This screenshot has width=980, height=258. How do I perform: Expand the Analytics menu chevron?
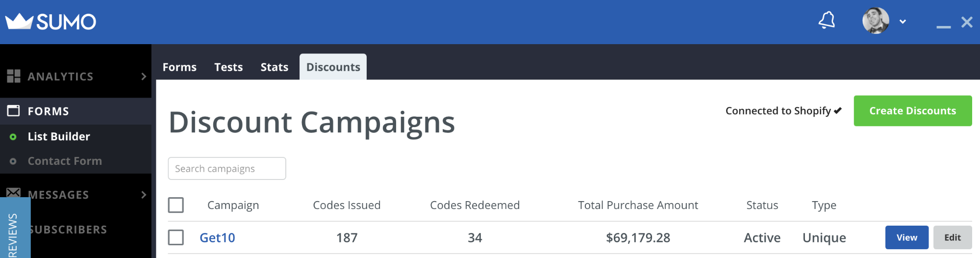[x=144, y=77]
